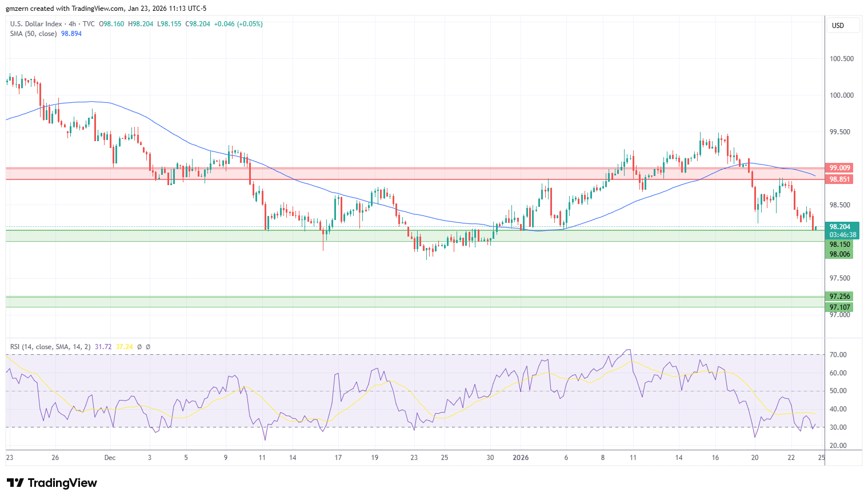Click the 50.00 RSI axis label
Viewport: 868px width, 500px height.
tap(838, 391)
